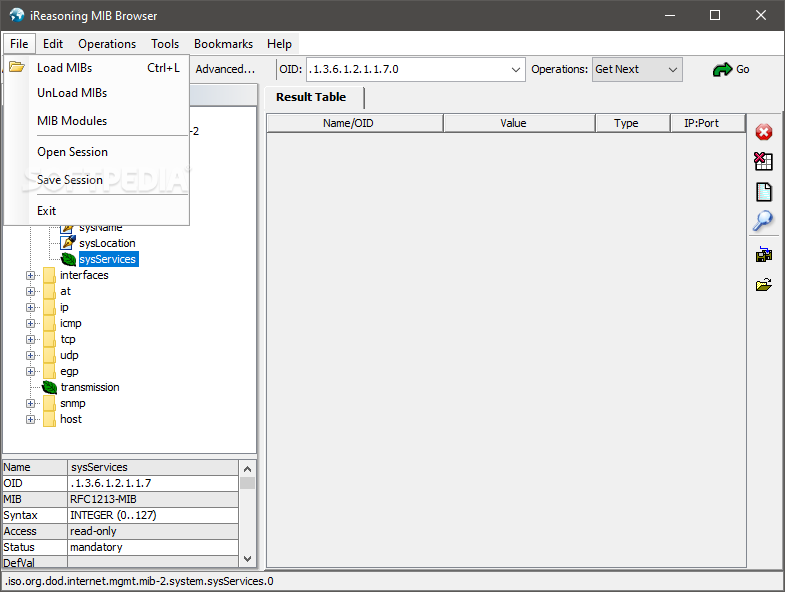Open the OID combo box dropdown
Screen dimensions: 785x592
516,70
